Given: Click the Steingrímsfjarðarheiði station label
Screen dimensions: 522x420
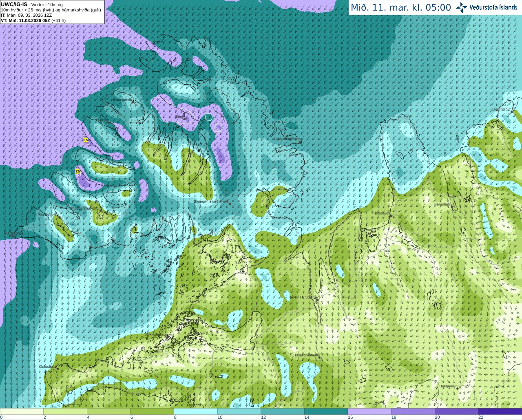Looking at the screenshot, I should pos(211,201).
